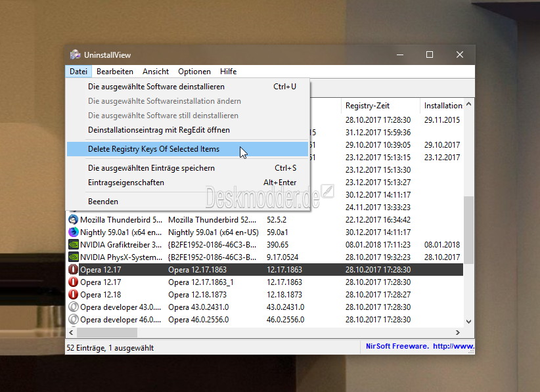Click the horizontal scrollbar right arrow
Screen dimensions: 540x392
point(457,332)
